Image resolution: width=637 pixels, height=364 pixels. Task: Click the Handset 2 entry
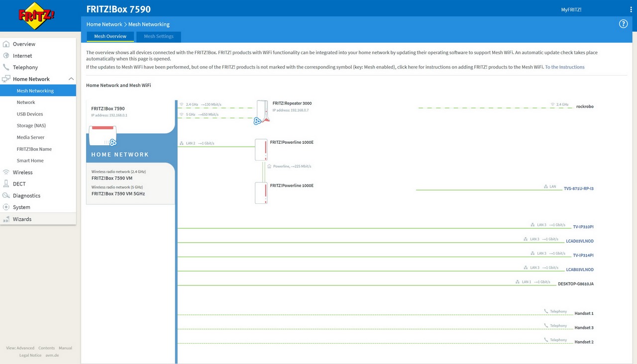(584, 342)
